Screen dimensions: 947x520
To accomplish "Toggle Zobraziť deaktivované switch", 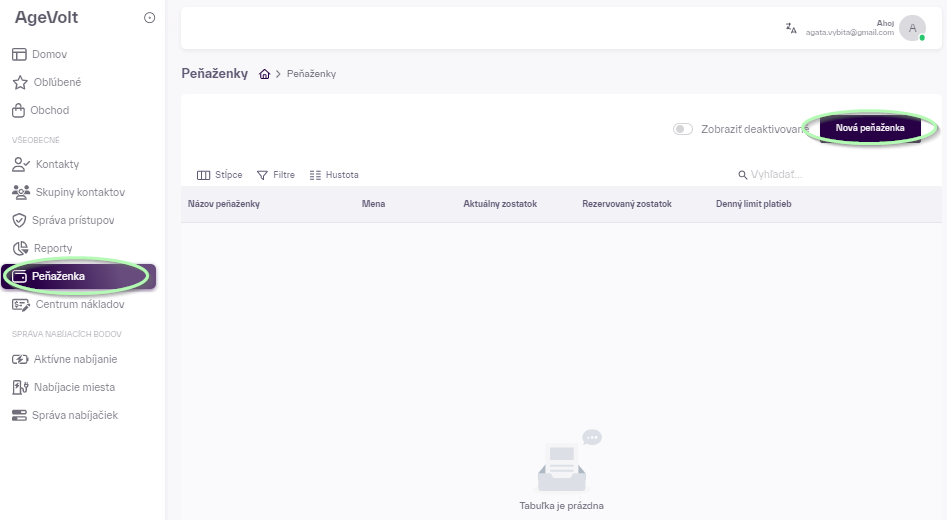I will 682,129.
